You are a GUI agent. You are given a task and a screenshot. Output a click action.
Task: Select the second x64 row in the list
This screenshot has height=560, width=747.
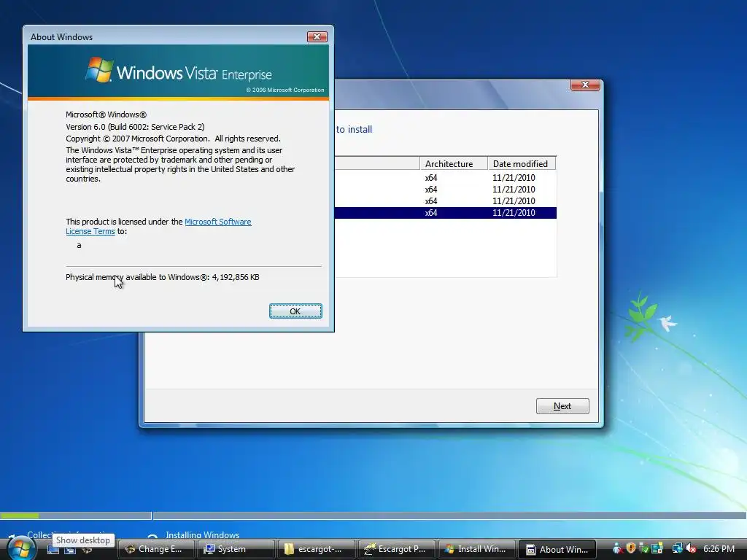(x=446, y=189)
